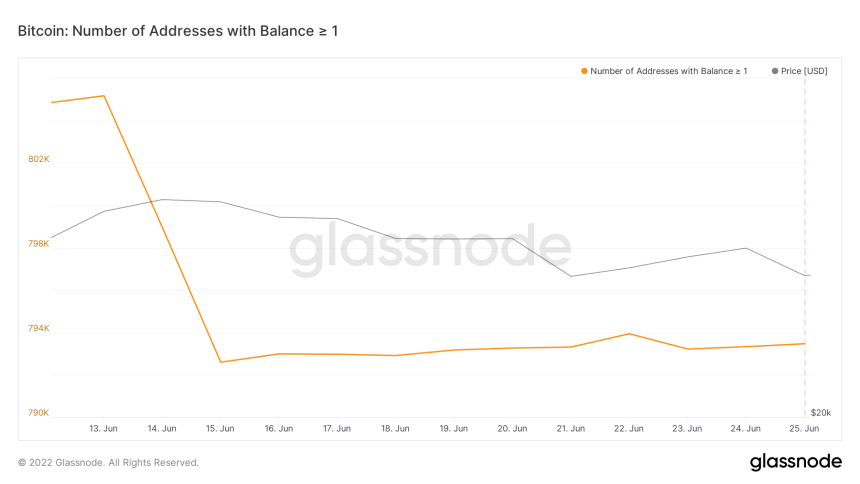
Task: Click the Glassnode copyright notice text
Action: [108, 463]
